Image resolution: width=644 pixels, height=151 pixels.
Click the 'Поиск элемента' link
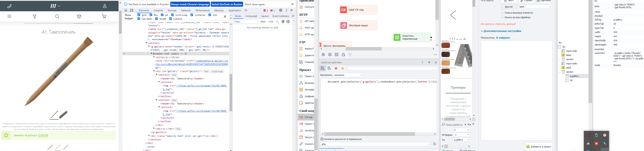click(454, 124)
